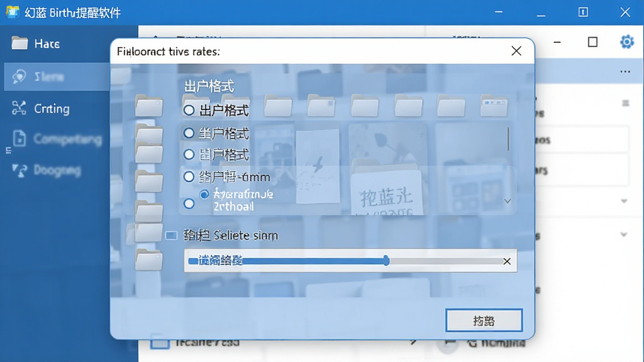This screenshot has height=362, width=644.
Task: Select the 出户格式 radio option
Action: coord(189,110)
